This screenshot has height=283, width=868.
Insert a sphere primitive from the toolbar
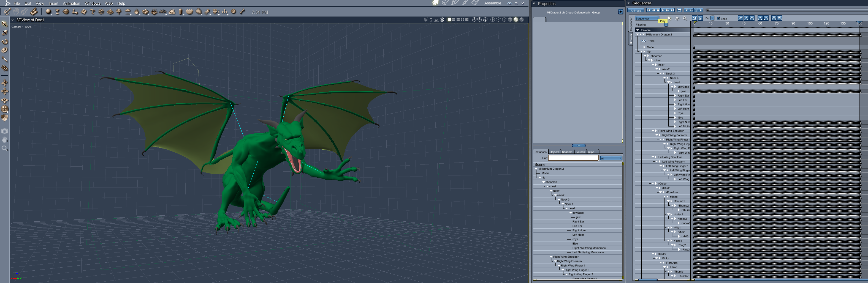pyautogui.click(x=48, y=12)
